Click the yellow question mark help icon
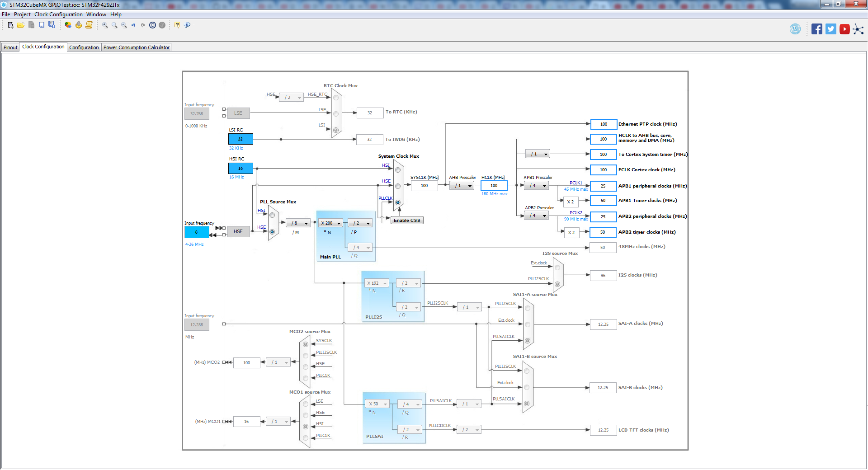Viewport: 868px width, 470px height. pyautogui.click(x=177, y=25)
